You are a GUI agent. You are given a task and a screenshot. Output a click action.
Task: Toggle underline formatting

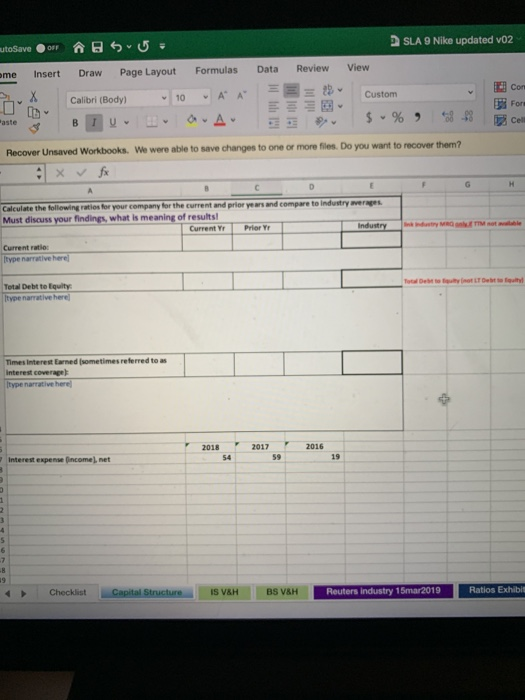pyautogui.click(x=112, y=122)
